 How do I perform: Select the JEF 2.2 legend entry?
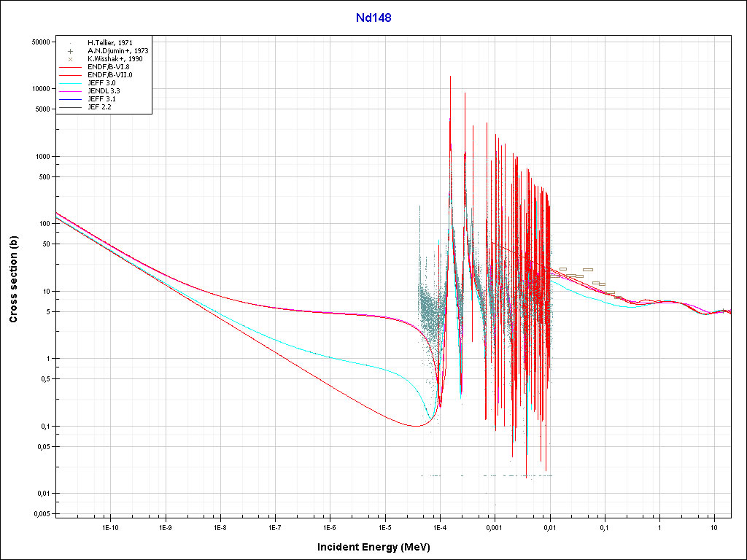tap(99, 107)
